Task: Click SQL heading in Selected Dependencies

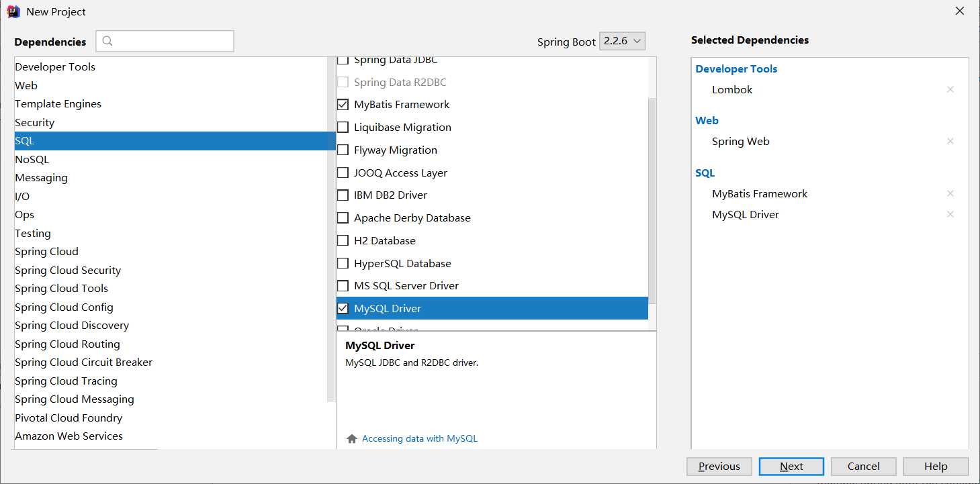Action: (x=705, y=173)
